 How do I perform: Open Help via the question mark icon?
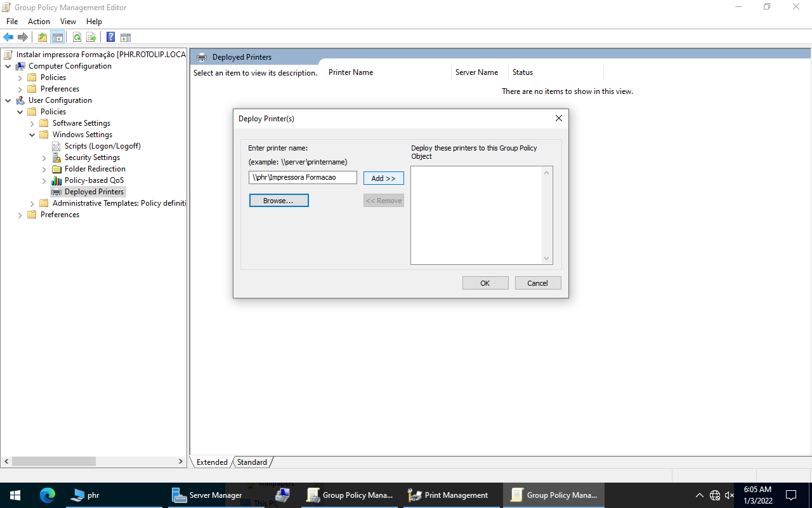point(110,37)
